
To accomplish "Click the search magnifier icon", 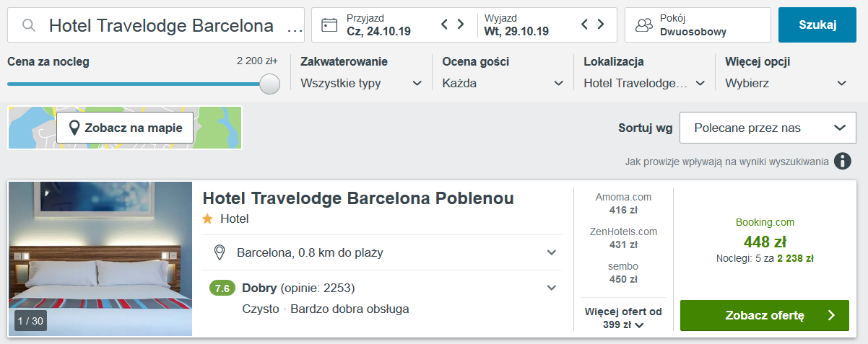I will tap(29, 25).
